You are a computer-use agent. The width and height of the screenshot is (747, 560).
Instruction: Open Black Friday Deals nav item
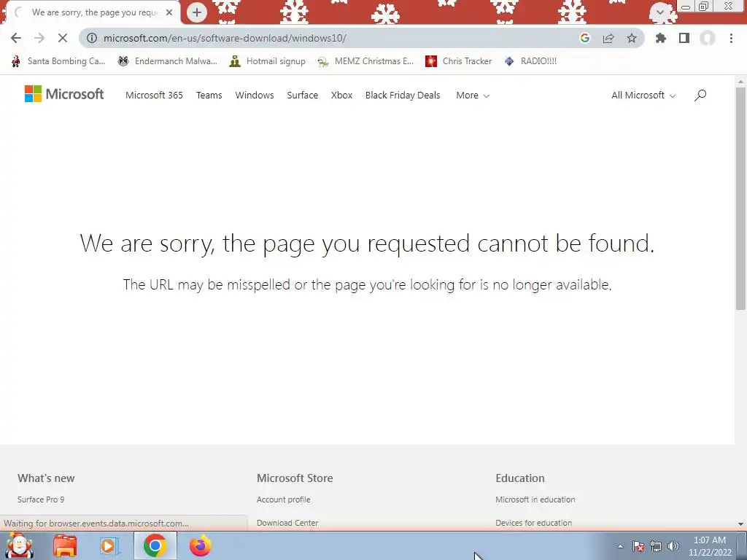(x=403, y=96)
